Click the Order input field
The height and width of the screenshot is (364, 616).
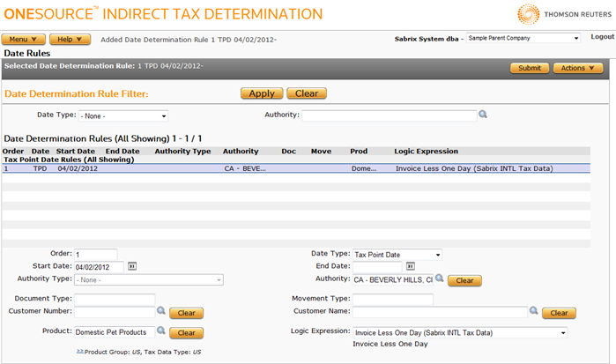tap(96, 255)
